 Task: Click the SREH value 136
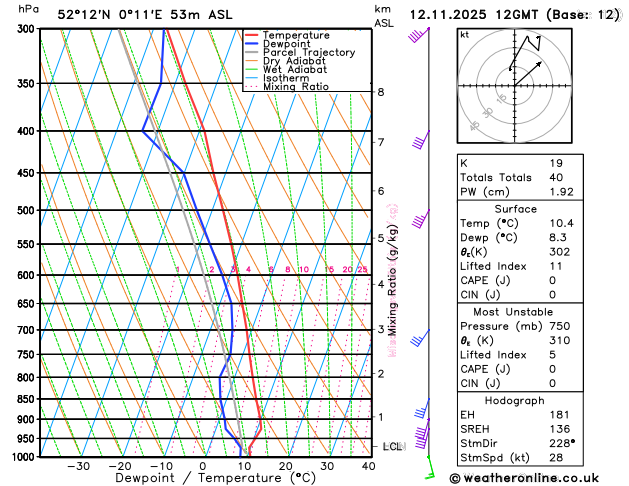[559, 429]
